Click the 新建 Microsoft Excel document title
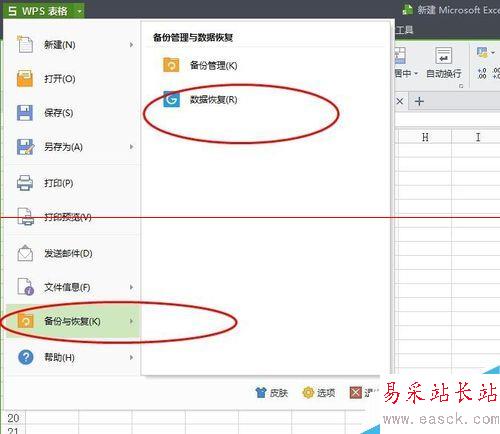Screen dimensions: 500x434 458,10
